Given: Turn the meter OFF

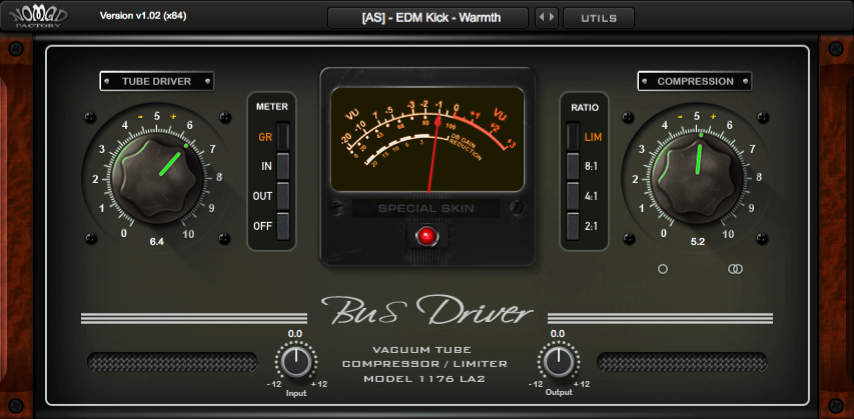Looking at the screenshot, I should point(283,226).
